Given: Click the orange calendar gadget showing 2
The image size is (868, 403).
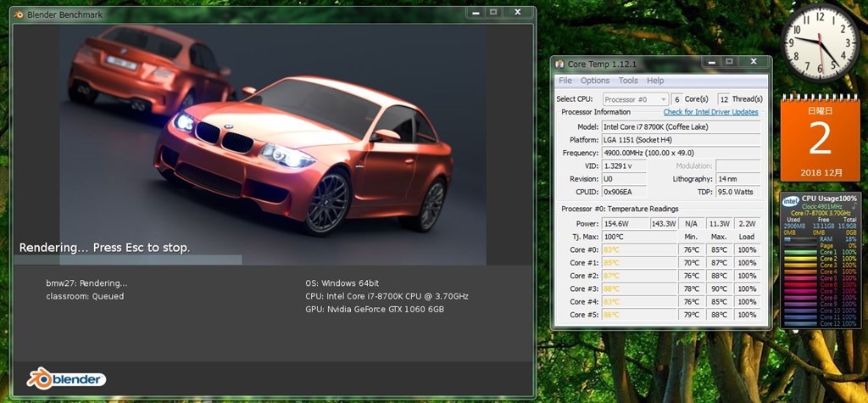Looking at the screenshot, I should point(820,137).
